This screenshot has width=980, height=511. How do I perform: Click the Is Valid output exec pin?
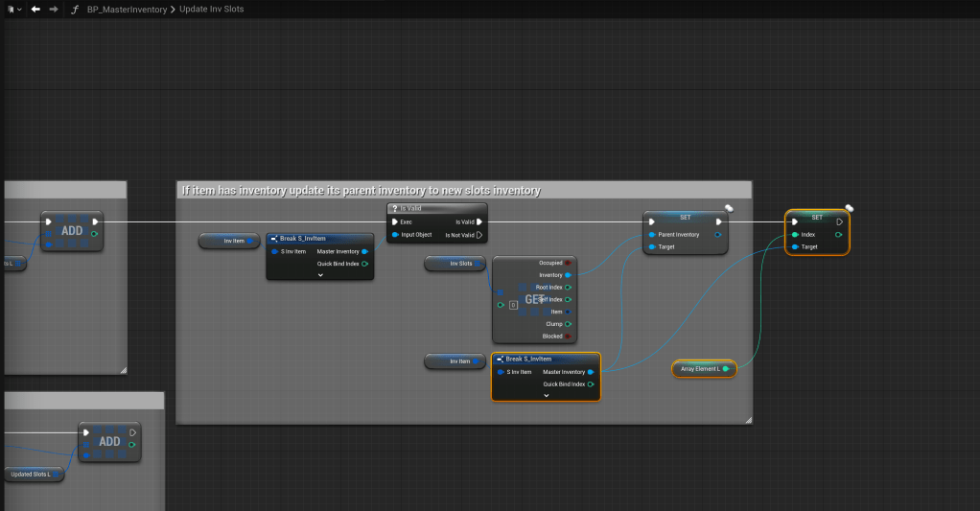(479, 221)
